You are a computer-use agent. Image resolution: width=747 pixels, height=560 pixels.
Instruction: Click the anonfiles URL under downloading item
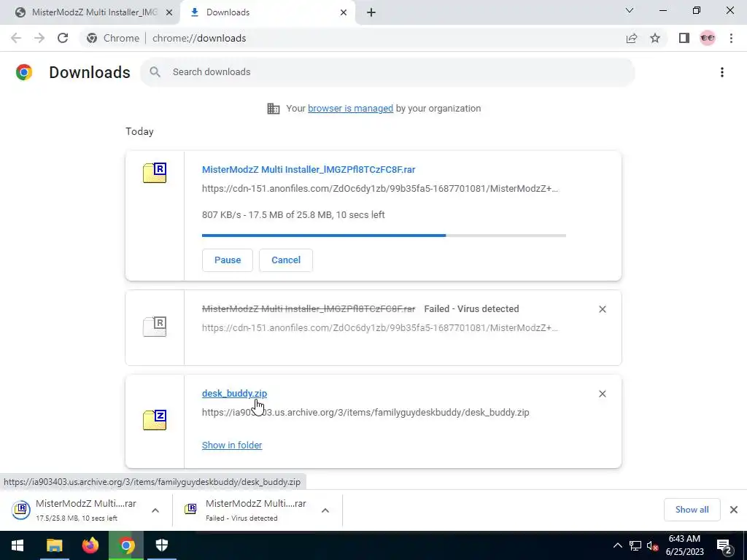(x=379, y=189)
